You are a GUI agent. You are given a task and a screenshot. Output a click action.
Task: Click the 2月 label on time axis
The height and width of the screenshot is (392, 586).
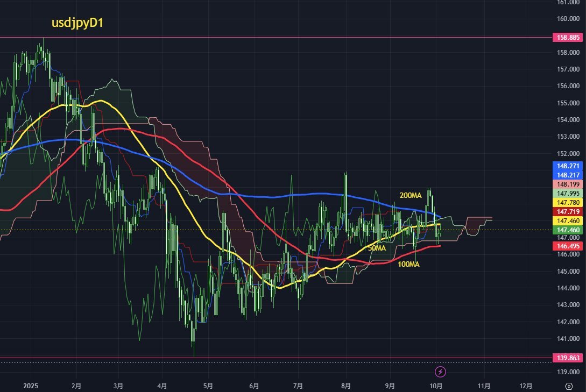pos(76,386)
